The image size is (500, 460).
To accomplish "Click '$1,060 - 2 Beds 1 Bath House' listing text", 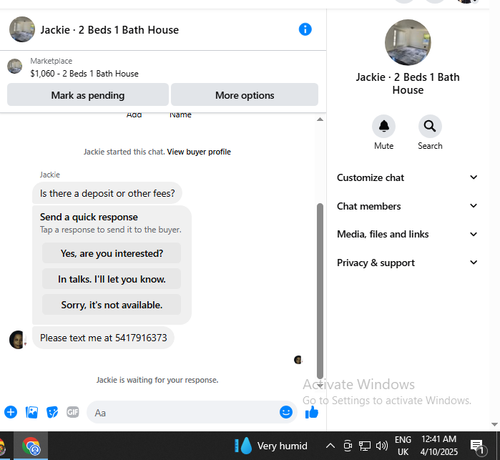I will (x=84, y=74).
